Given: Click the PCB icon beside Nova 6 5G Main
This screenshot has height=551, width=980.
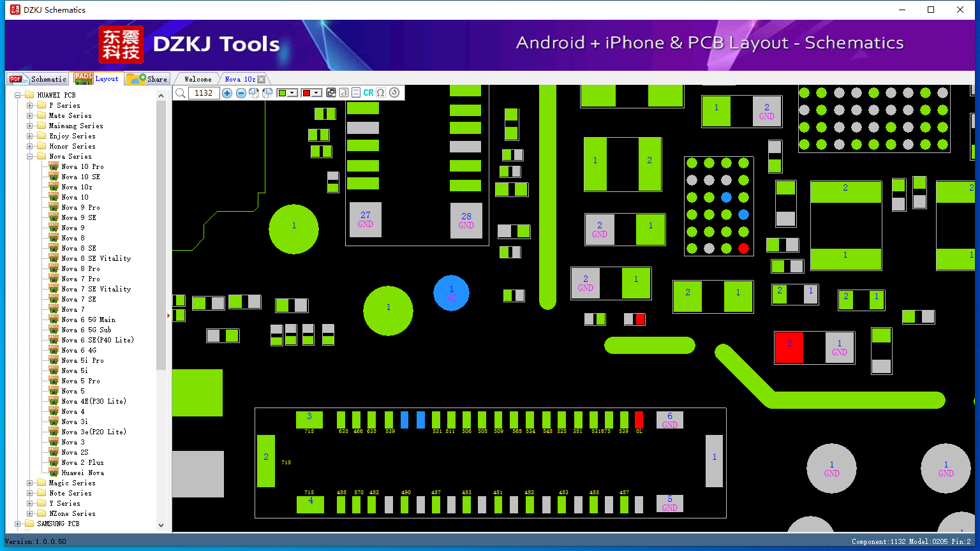Looking at the screenshot, I should click(x=54, y=320).
